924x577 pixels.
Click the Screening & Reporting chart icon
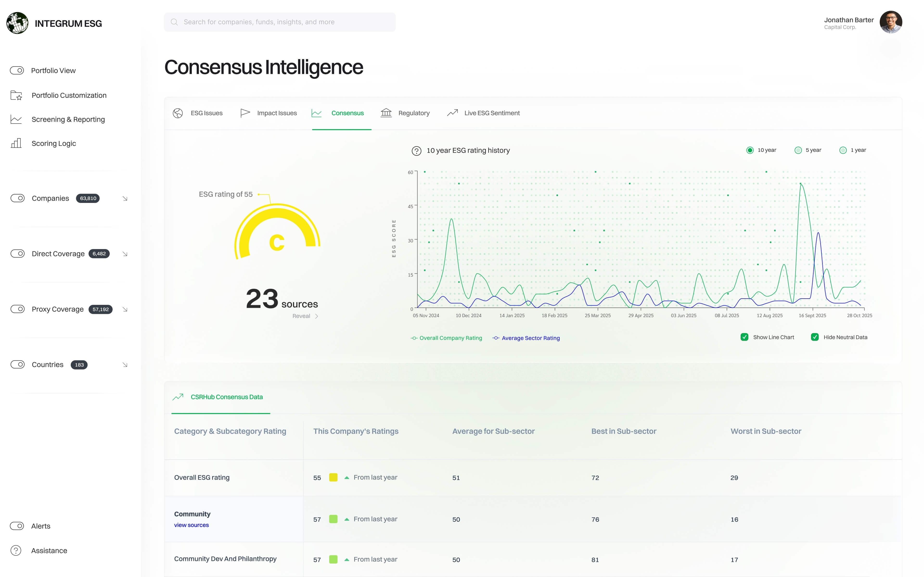point(16,119)
